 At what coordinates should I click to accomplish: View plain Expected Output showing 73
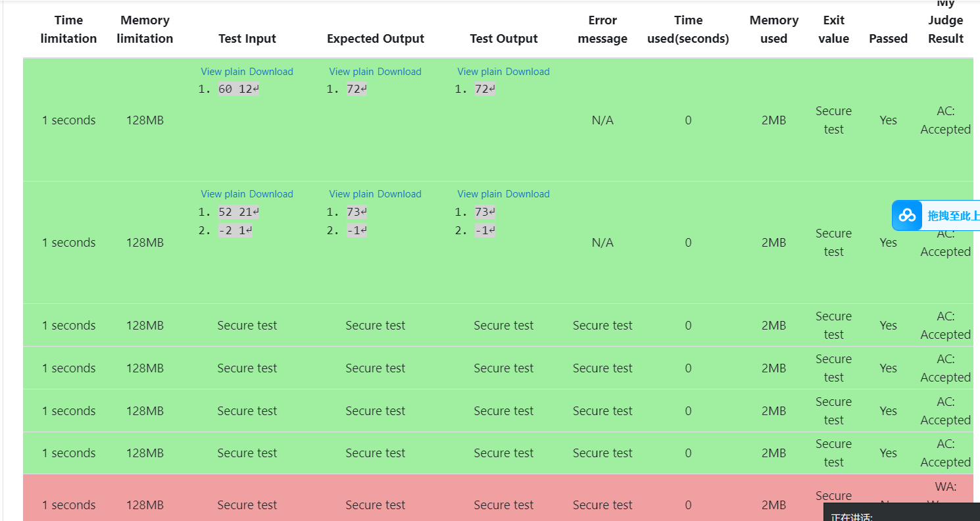(x=351, y=194)
